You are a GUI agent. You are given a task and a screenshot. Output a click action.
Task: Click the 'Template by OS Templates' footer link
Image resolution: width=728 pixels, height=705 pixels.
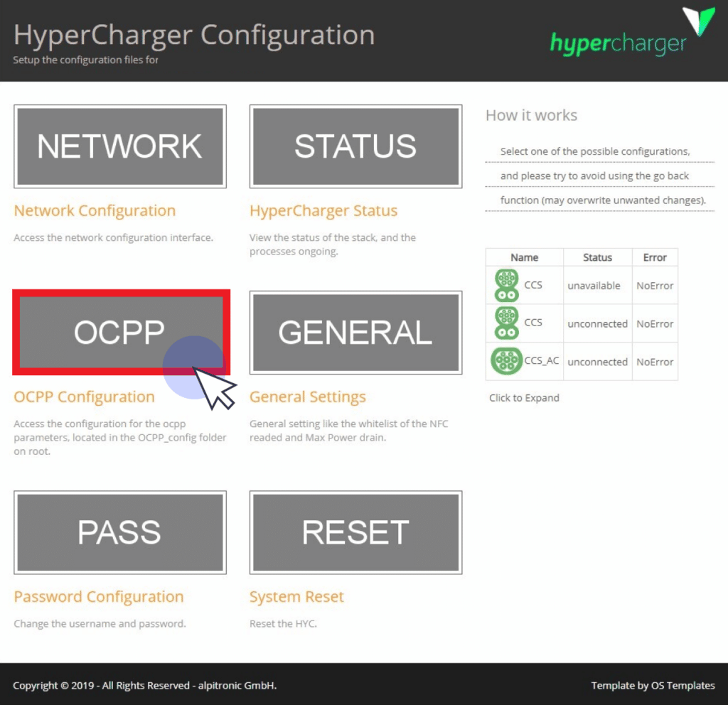pyautogui.click(x=653, y=686)
